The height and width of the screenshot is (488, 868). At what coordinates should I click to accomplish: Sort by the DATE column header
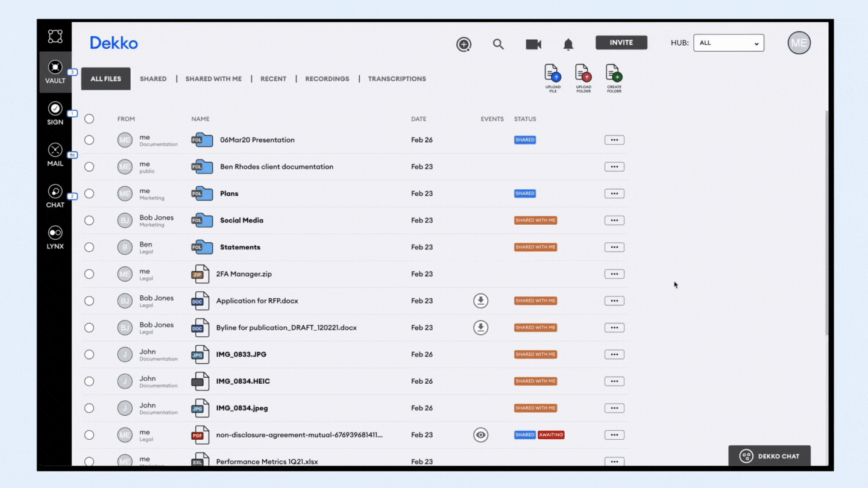(x=419, y=119)
